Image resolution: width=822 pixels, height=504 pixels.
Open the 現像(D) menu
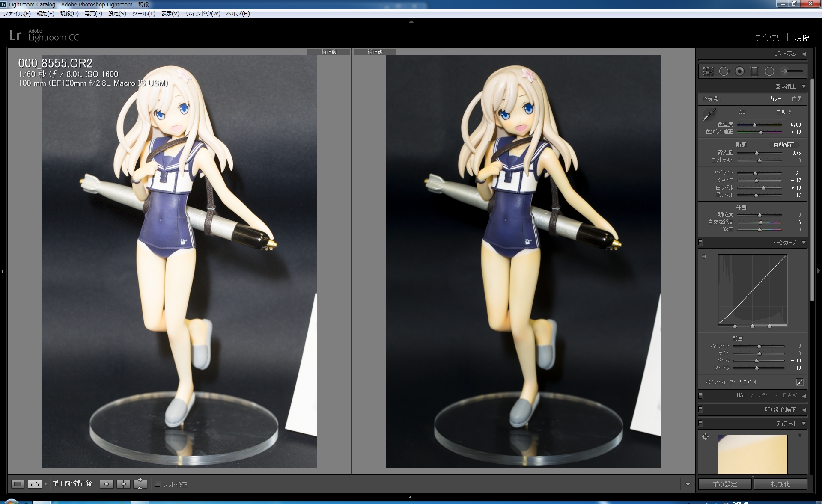69,14
